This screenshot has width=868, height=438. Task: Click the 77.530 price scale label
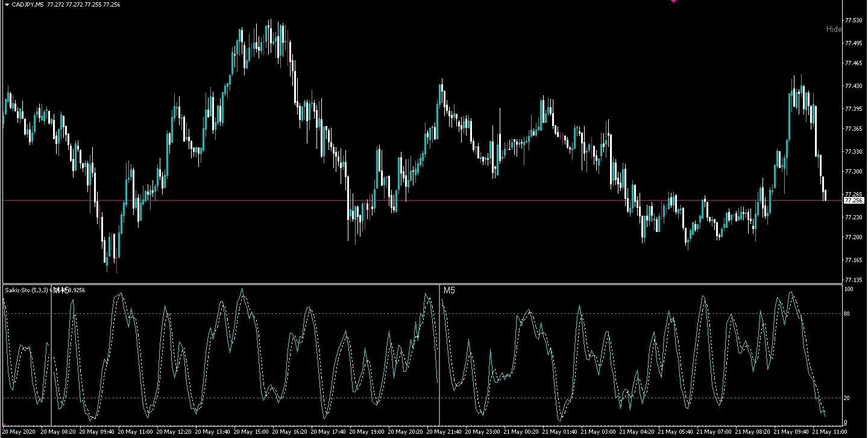point(852,20)
